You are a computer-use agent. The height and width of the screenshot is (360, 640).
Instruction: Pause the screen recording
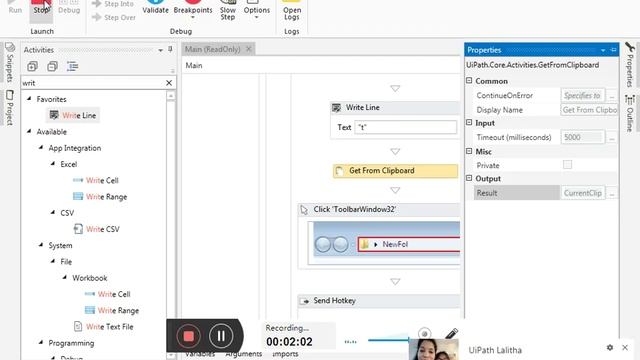(221, 336)
